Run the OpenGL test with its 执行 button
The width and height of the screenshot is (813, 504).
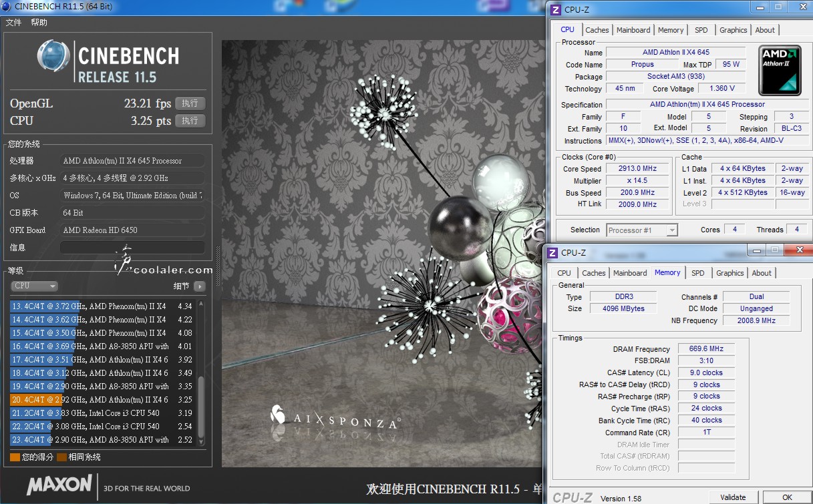click(190, 103)
